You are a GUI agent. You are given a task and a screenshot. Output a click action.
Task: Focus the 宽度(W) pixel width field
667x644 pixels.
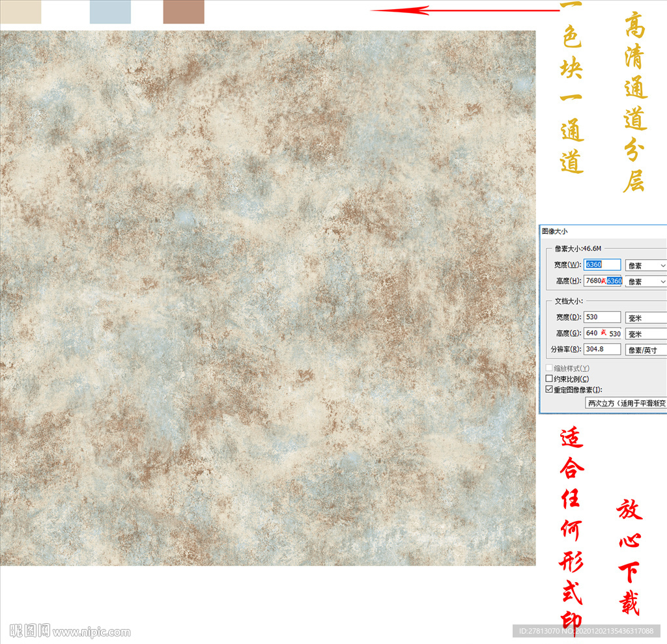coord(602,264)
